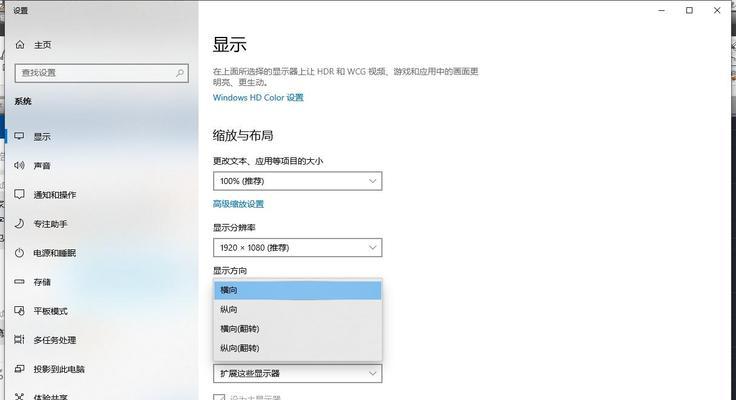Click the 系统 category heading
Screen dimensions: 736x400
[23, 101]
